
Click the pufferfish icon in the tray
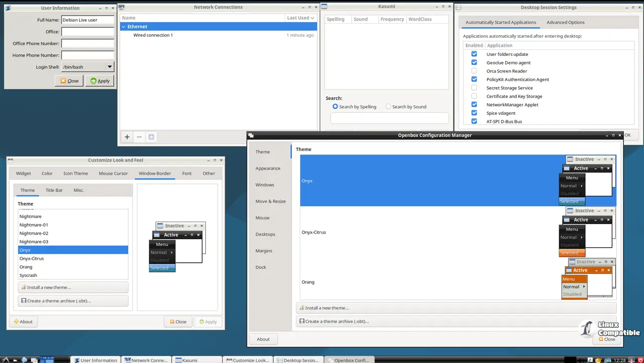[x=598, y=360]
